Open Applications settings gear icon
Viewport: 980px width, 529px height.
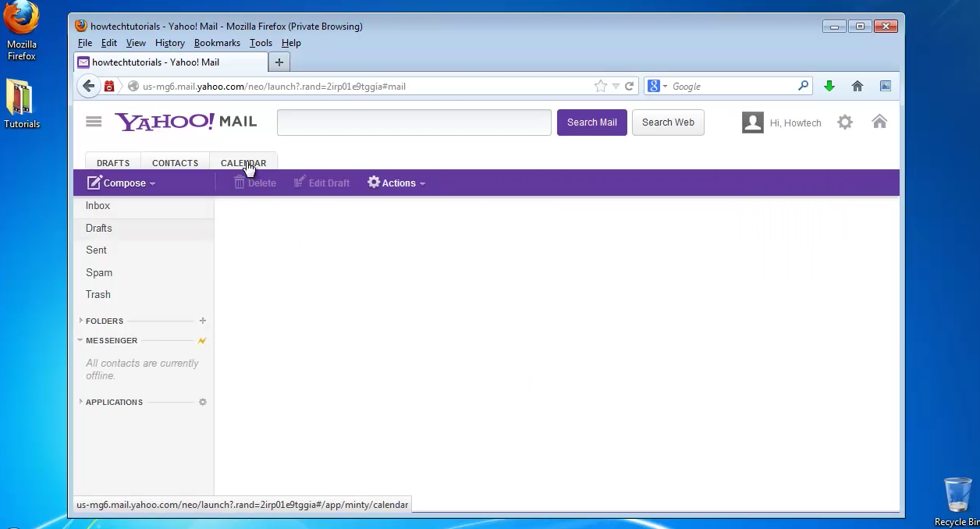pos(203,403)
